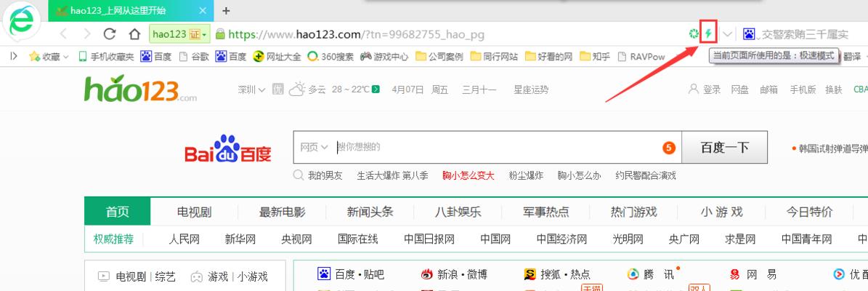Open the 手机版 link
This screenshot has width=868, height=291.
click(x=803, y=89)
